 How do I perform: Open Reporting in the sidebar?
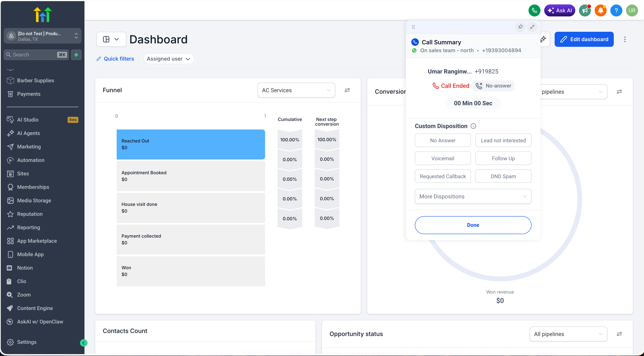(29, 227)
